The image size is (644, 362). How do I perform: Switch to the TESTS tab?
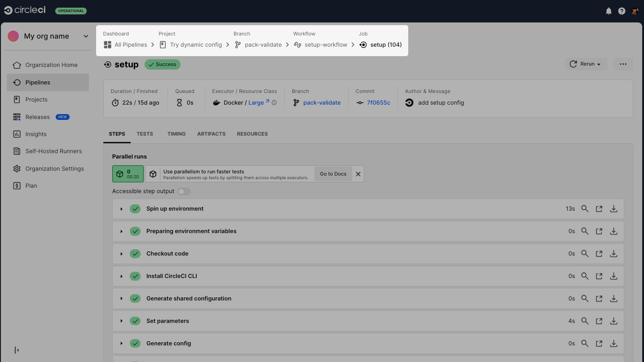pyautogui.click(x=145, y=134)
